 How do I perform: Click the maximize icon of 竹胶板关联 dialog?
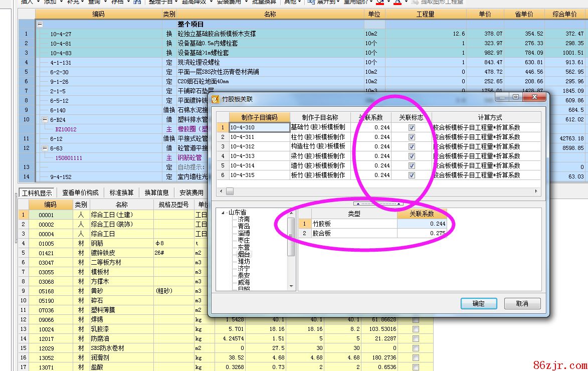515,97
